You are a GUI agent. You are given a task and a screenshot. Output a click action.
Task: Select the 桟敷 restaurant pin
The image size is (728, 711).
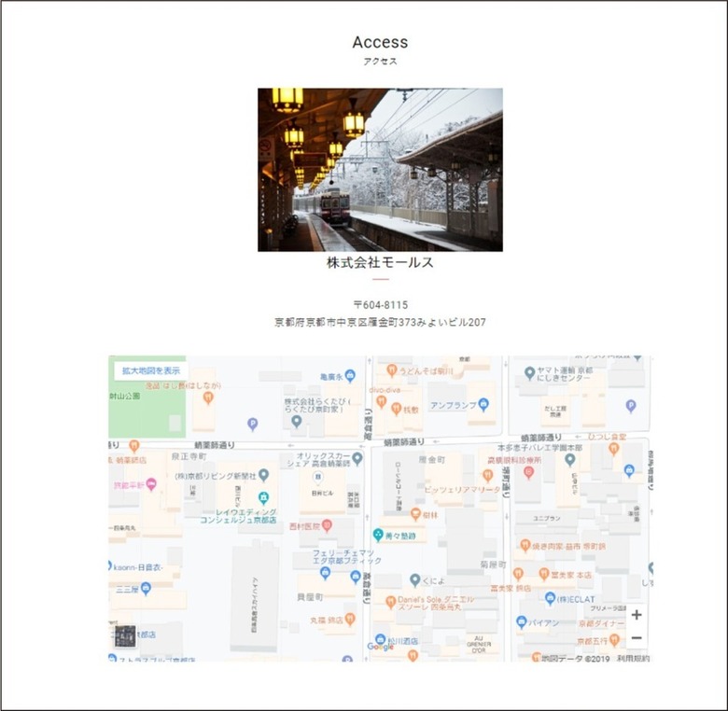click(x=396, y=409)
